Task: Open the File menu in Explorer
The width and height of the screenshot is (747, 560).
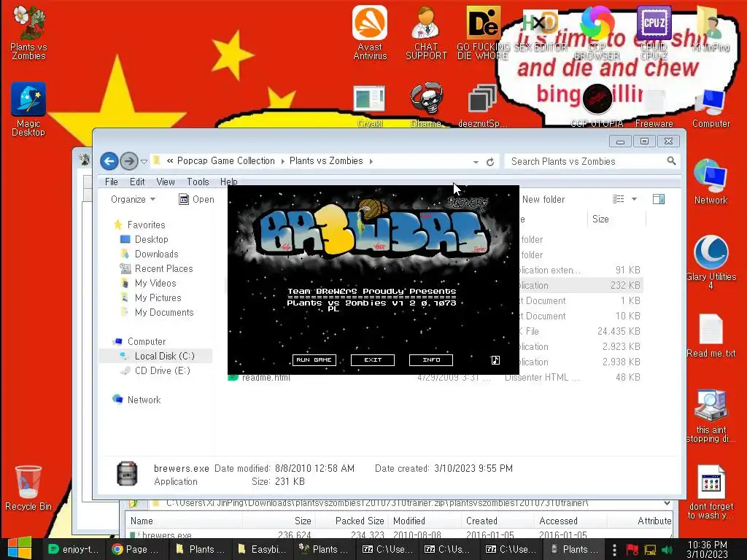Action: pyautogui.click(x=111, y=182)
